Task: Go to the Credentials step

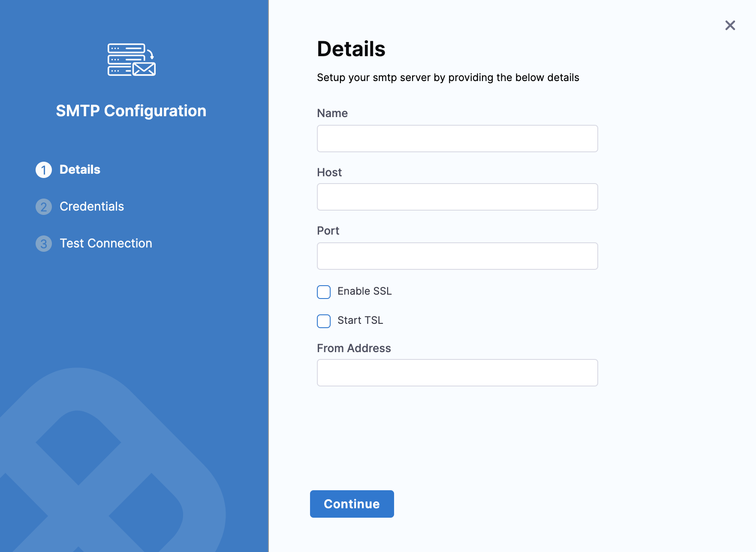Action: pos(91,206)
